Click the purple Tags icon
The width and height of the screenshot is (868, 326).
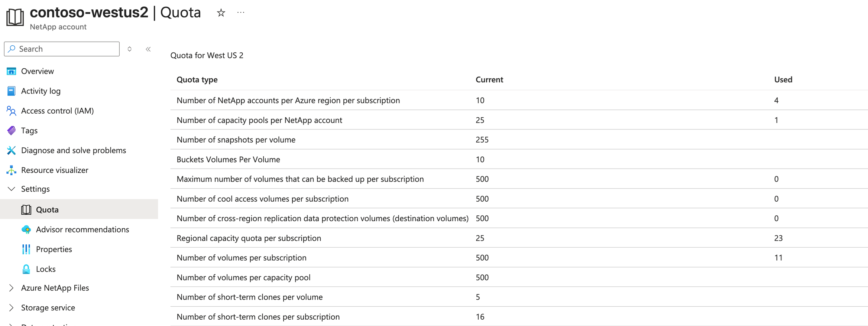(11, 130)
